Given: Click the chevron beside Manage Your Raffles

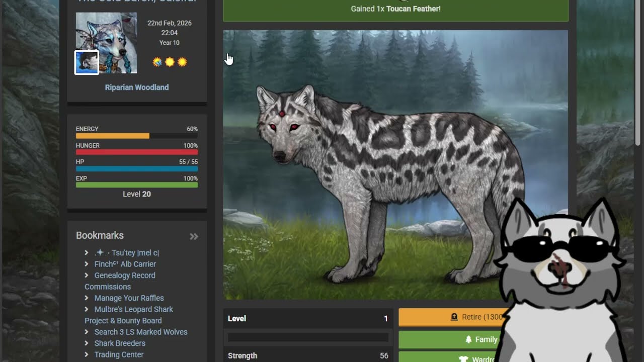Looking at the screenshot, I should tap(87, 298).
